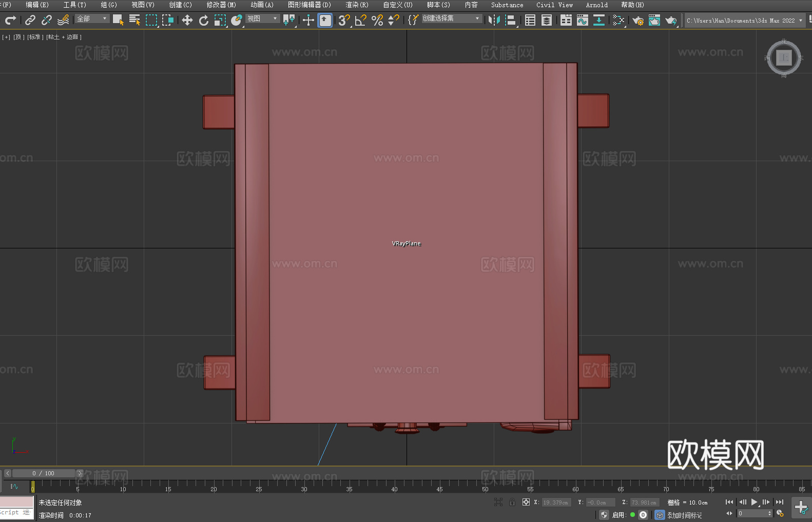
Task: Click Play Animation button
Action: 755,502
